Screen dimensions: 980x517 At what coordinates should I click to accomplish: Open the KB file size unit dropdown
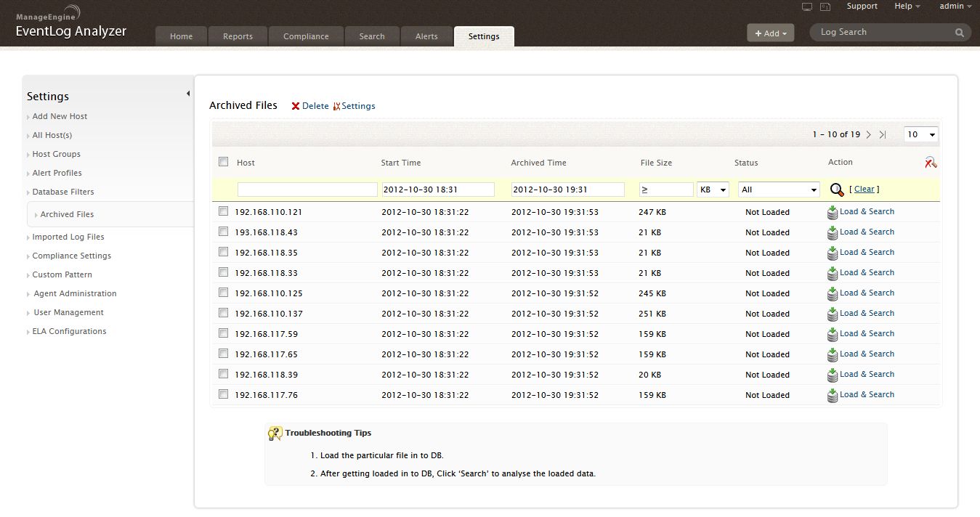click(x=713, y=190)
